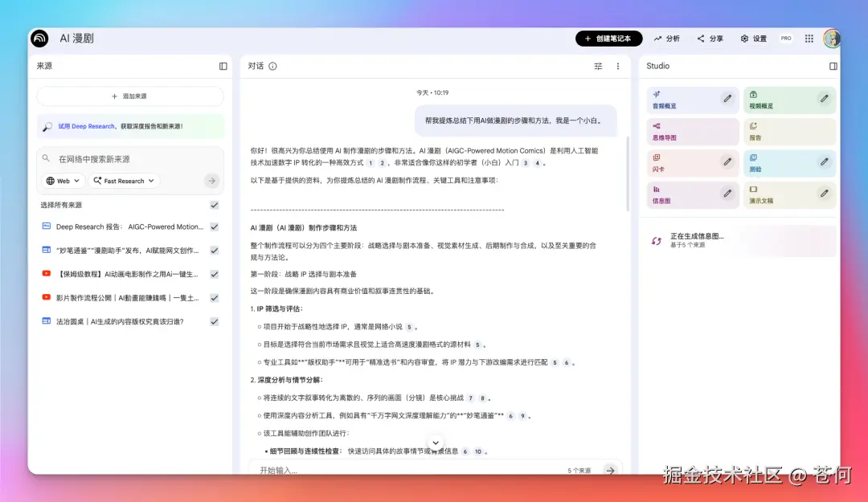Click the 创建笔记本 button

(608, 38)
